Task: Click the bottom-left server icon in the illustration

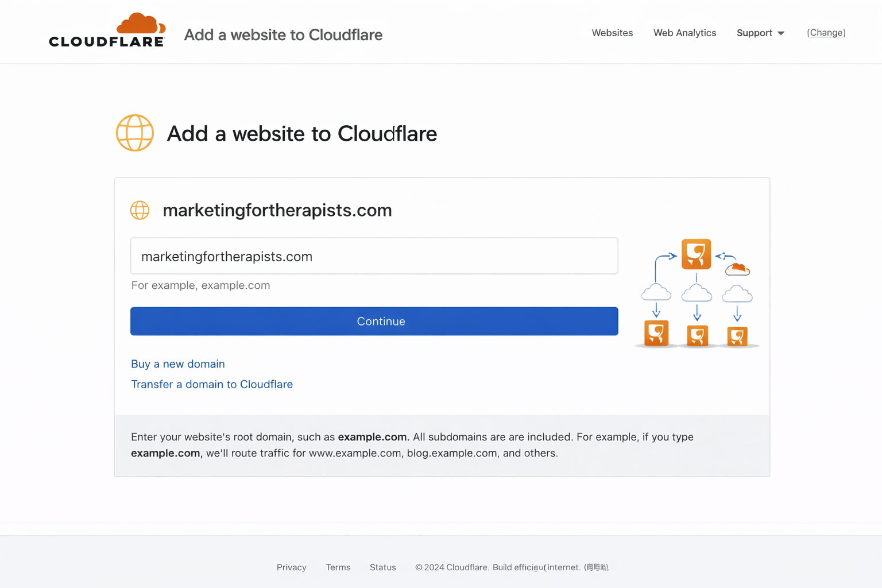Action: 656,334
